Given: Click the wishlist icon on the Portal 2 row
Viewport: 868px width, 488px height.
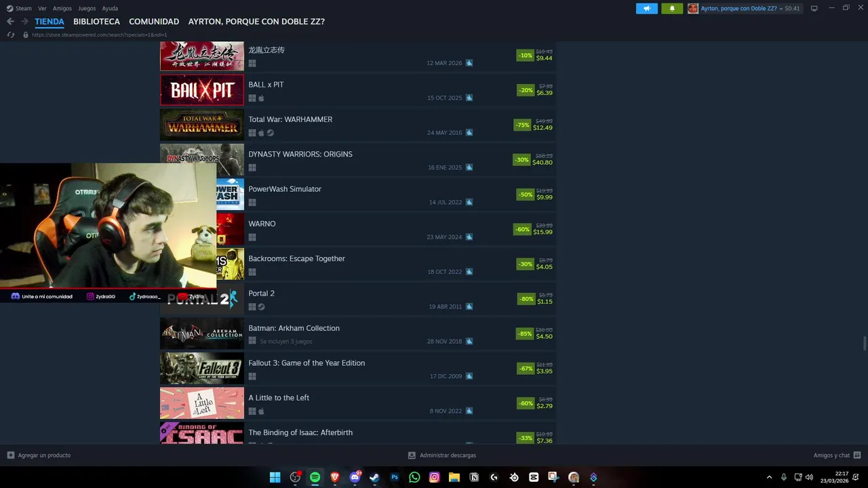Looking at the screenshot, I should (469, 306).
